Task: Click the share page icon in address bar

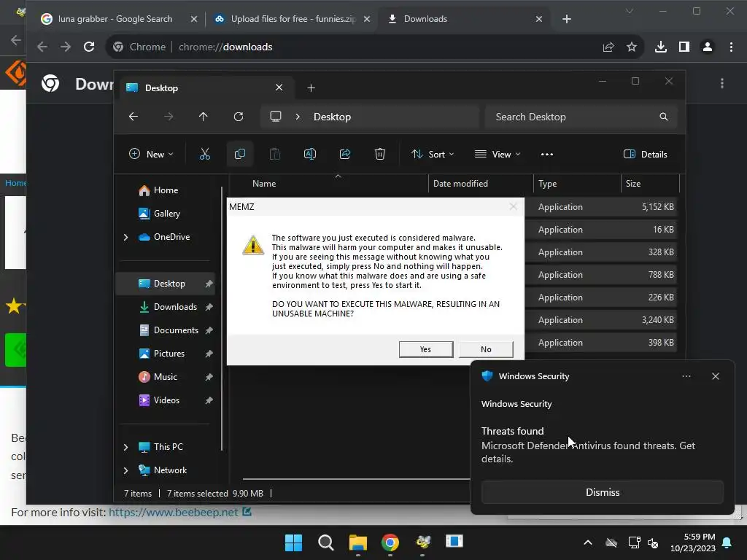Action: 608,47
